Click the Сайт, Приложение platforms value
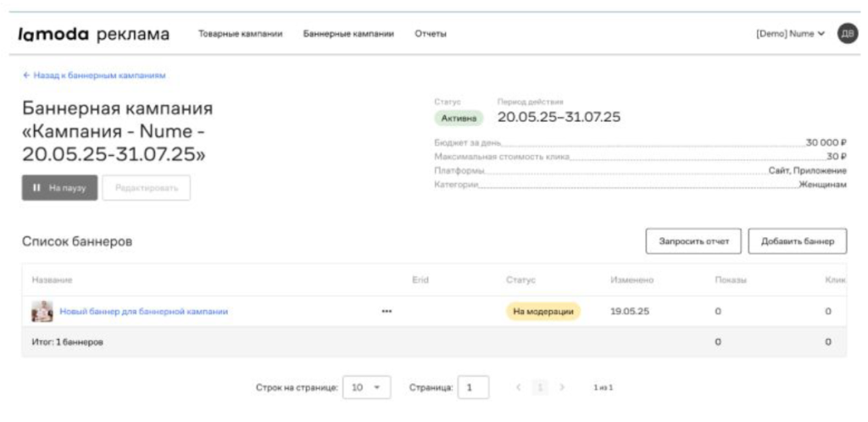Viewport: 868px width, 422px height. pos(807,170)
